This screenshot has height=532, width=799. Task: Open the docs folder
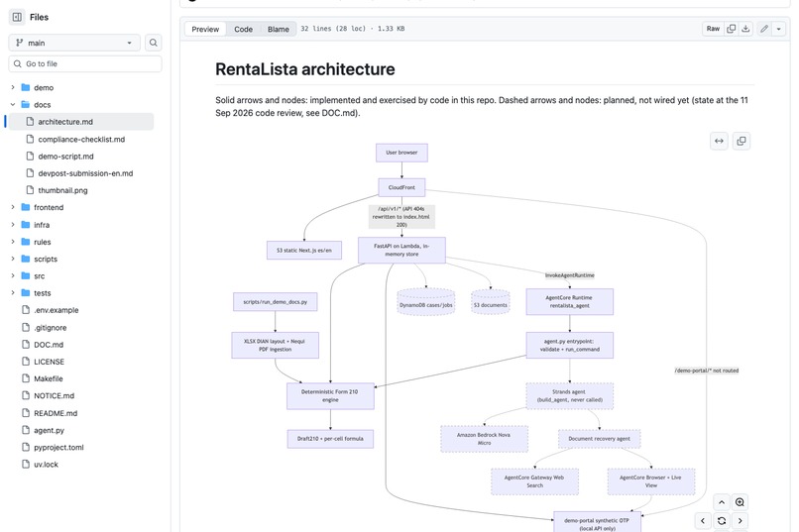(42, 104)
